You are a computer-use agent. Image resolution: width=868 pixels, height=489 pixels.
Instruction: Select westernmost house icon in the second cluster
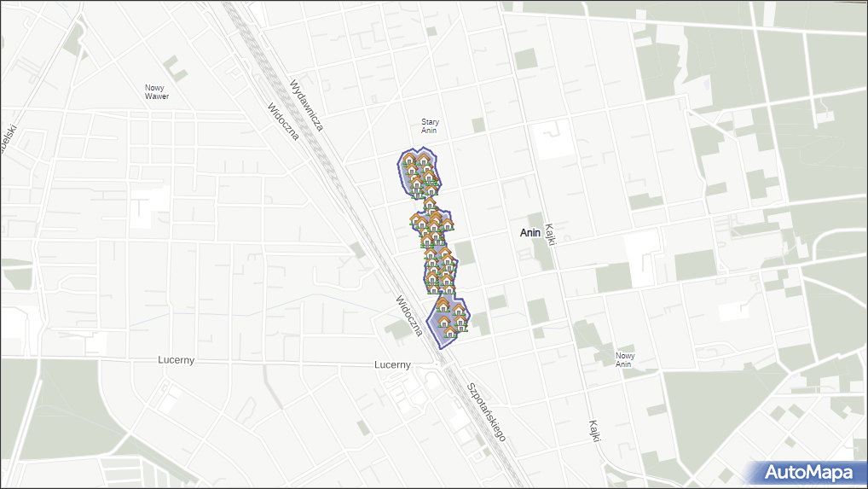[416, 220]
